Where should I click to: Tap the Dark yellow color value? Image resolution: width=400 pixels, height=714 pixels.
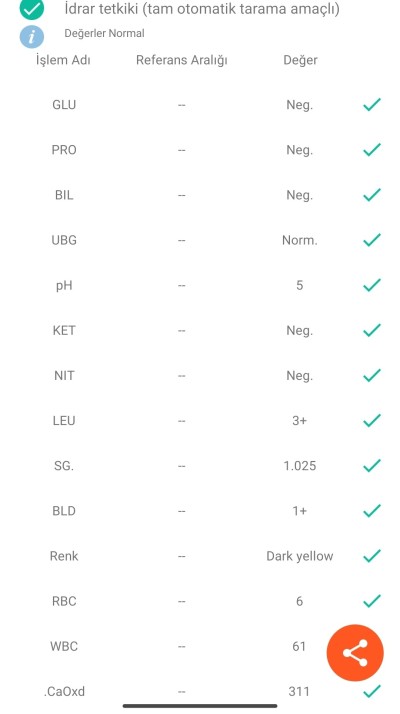pyautogui.click(x=300, y=556)
